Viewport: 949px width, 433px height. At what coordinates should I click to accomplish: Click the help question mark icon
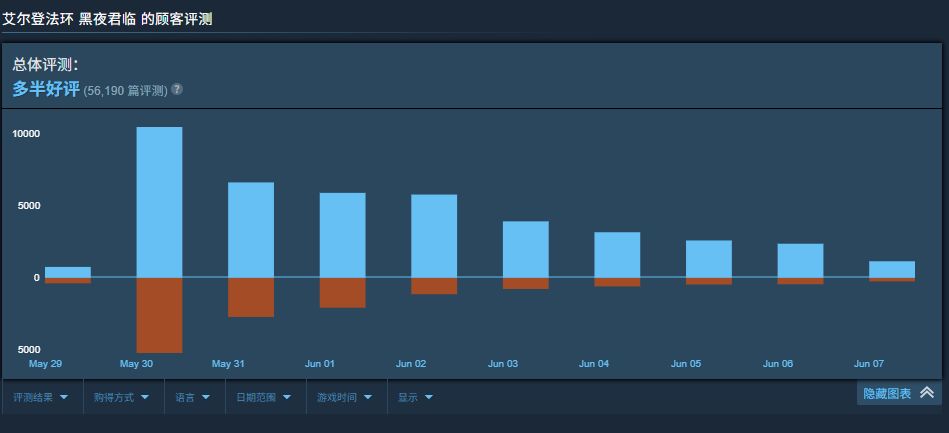(x=177, y=89)
